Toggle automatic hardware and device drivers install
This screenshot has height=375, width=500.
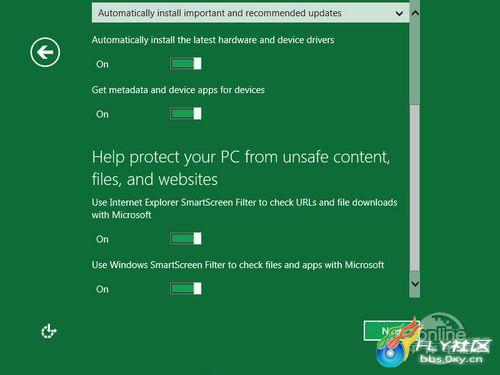coord(186,64)
